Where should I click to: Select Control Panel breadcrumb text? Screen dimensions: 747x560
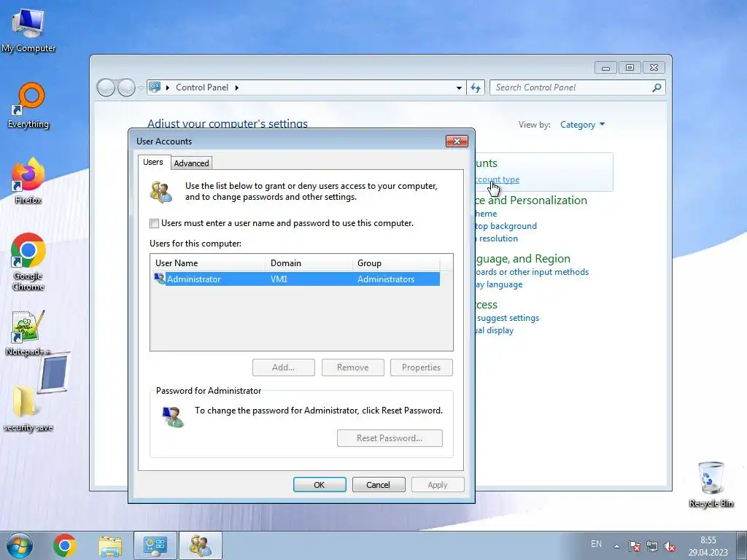[x=202, y=87]
